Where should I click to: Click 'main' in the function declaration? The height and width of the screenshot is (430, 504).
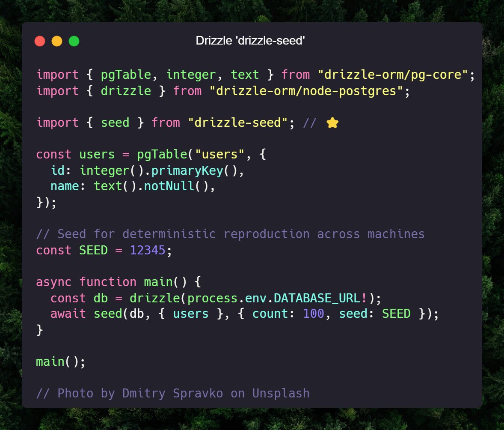click(x=158, y=282)
